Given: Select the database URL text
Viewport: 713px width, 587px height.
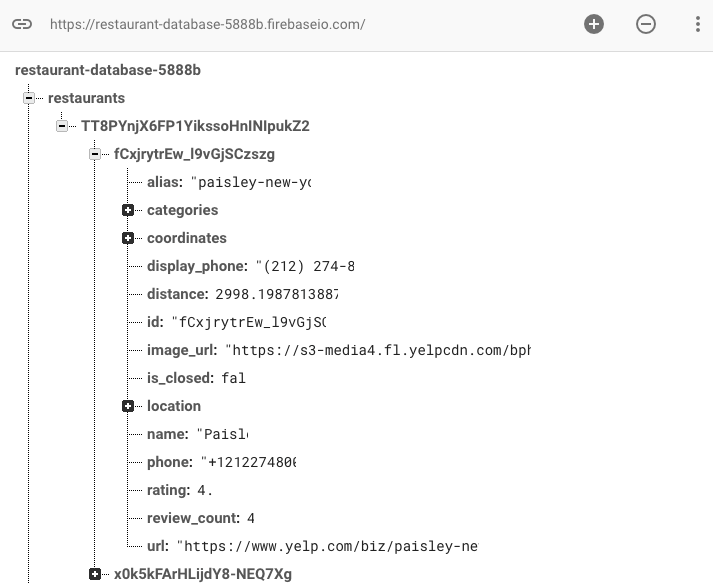Looking at the screenshot, I should point(208,24).
